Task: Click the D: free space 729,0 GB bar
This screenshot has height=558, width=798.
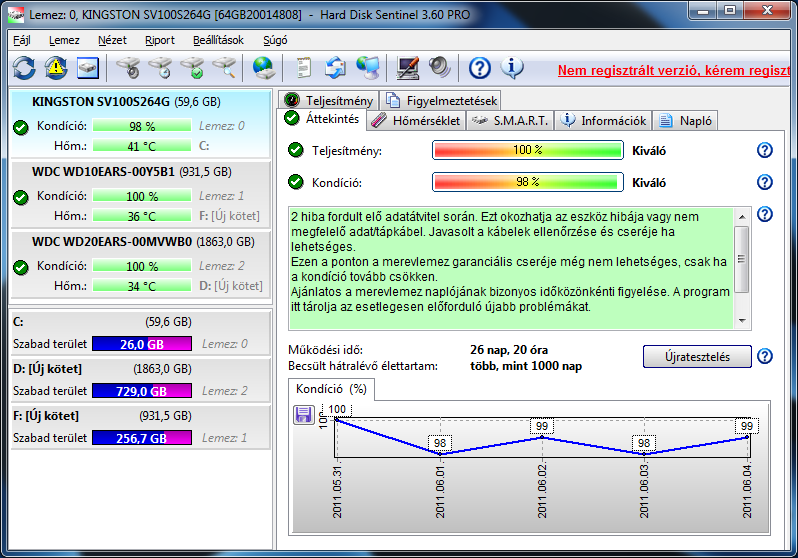Action: coord(142,390)
